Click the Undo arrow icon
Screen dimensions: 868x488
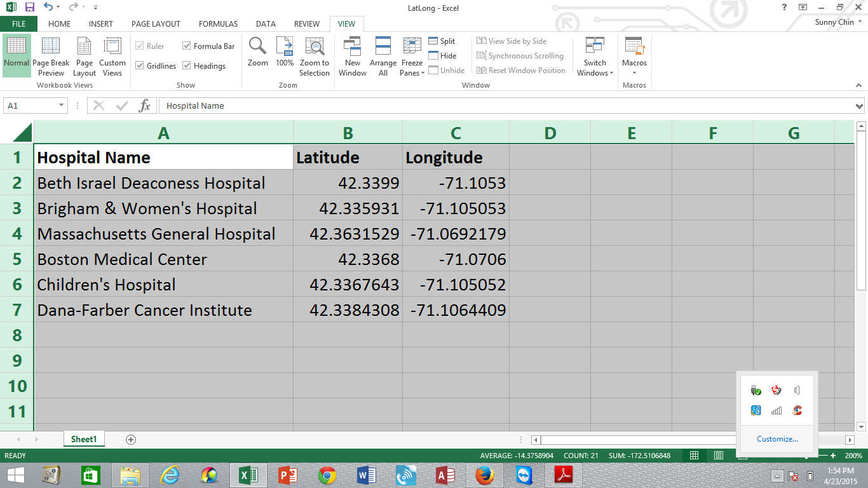(x=48, y=8)
